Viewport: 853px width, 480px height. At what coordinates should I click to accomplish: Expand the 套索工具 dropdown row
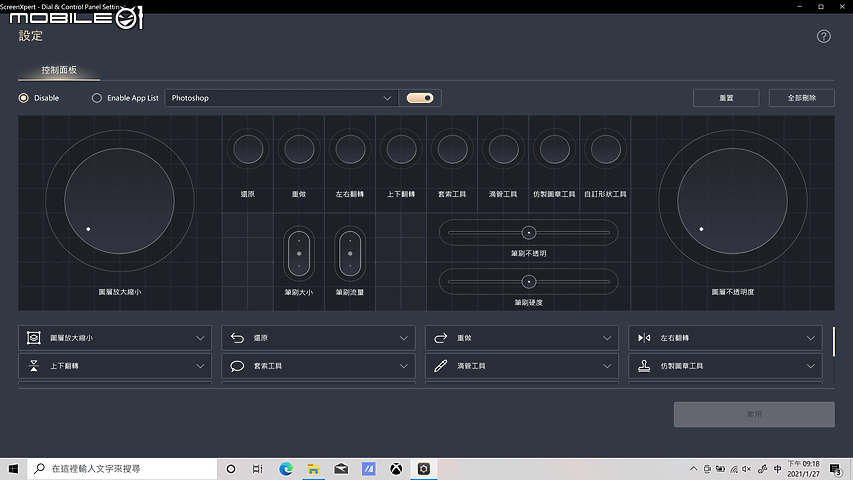click(318, 366)
